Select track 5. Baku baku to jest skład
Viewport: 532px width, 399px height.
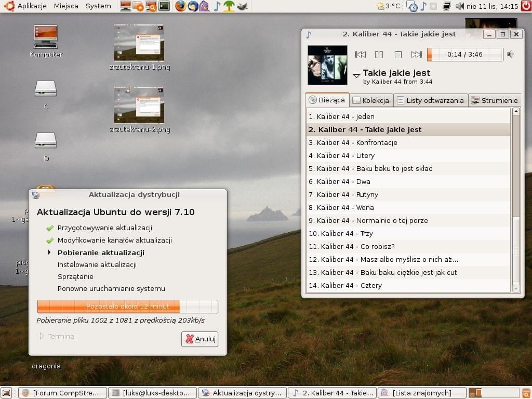(x=408, y=168)
